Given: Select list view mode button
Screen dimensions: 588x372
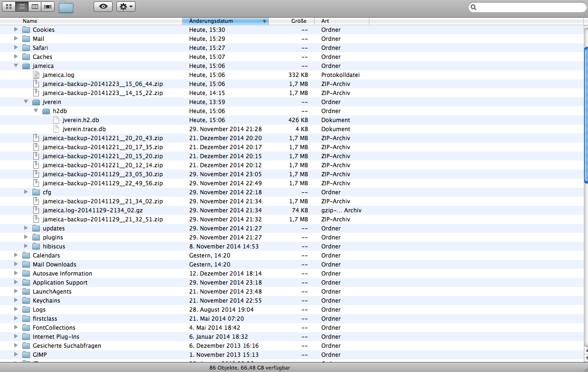Looking at the screenshot, I should [22, 7].
